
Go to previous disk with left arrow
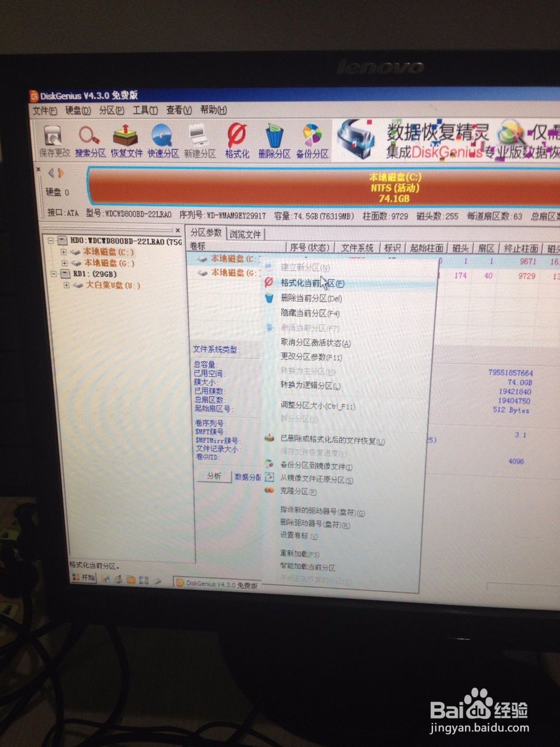click(x=51, y=173)
